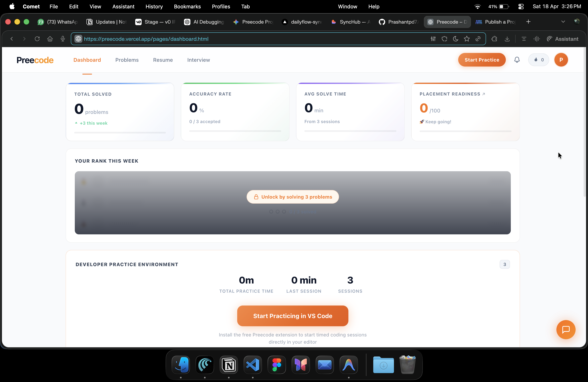Open the P profile avatar
This screenshot has width=588, height=382.
[561, 60]
